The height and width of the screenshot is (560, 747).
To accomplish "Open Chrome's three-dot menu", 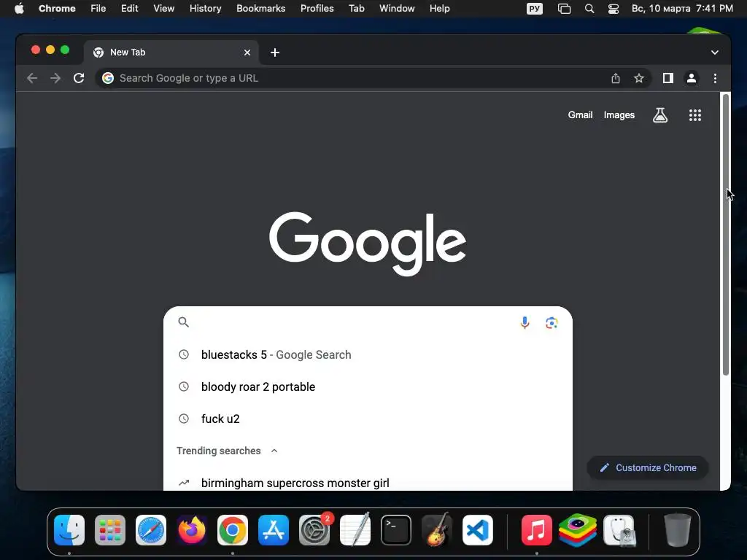I will pos(715,78).
